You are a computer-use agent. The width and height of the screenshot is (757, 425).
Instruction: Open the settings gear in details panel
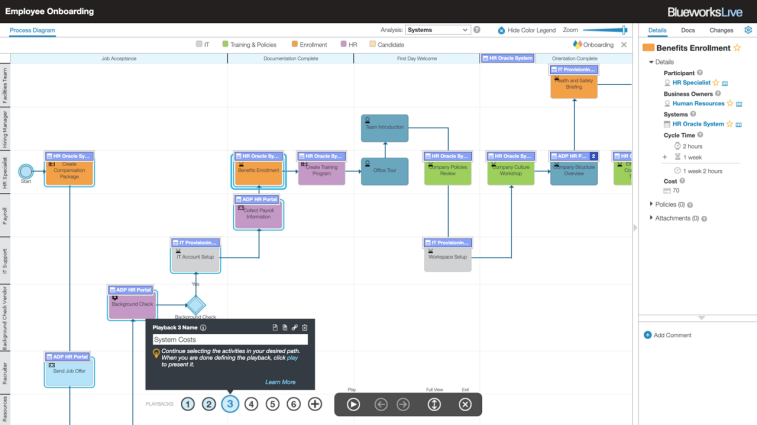pyautogui.click(x=748, y=30)
